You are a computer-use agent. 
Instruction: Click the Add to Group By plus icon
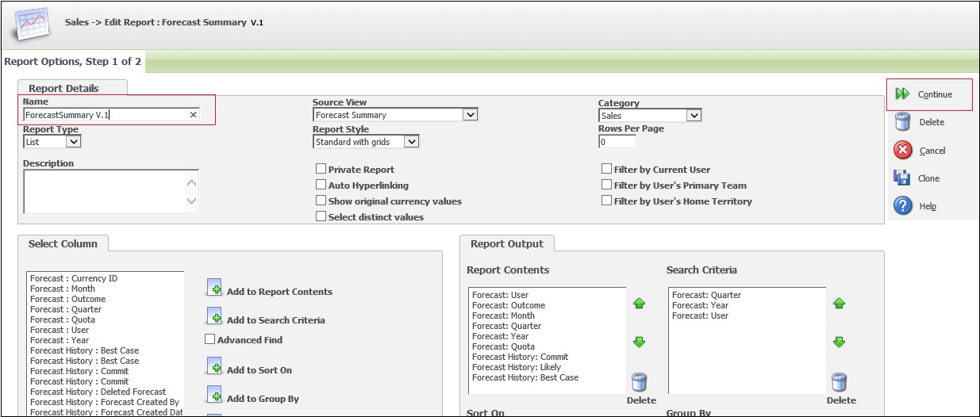[213, 395]
